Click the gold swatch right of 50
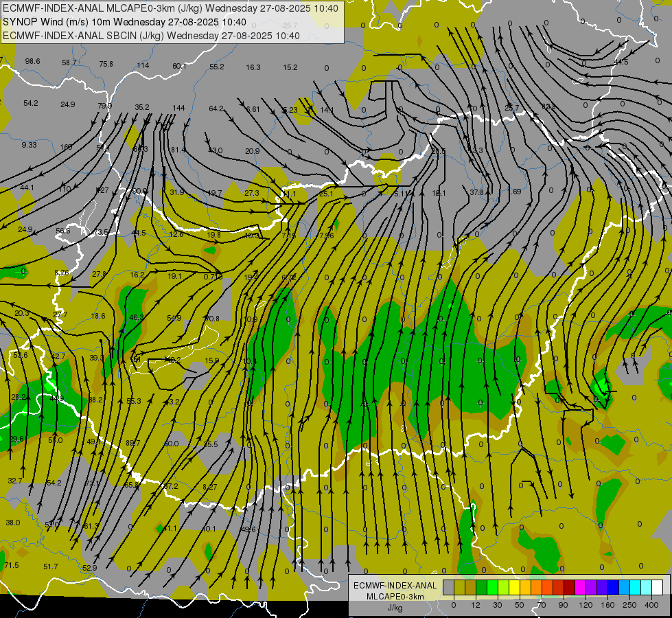This screenshot has width=672, height=618. point(525,588)
